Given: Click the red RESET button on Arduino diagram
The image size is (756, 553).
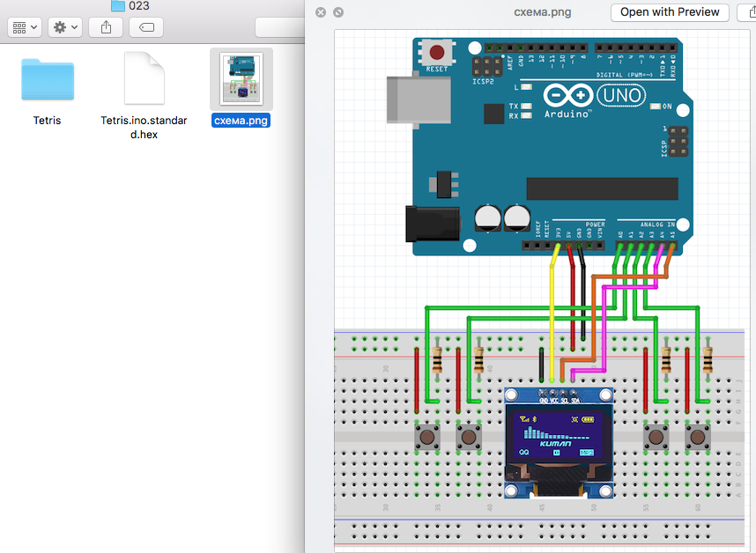Looking at the screenshot, I should (x=436, y=53).
